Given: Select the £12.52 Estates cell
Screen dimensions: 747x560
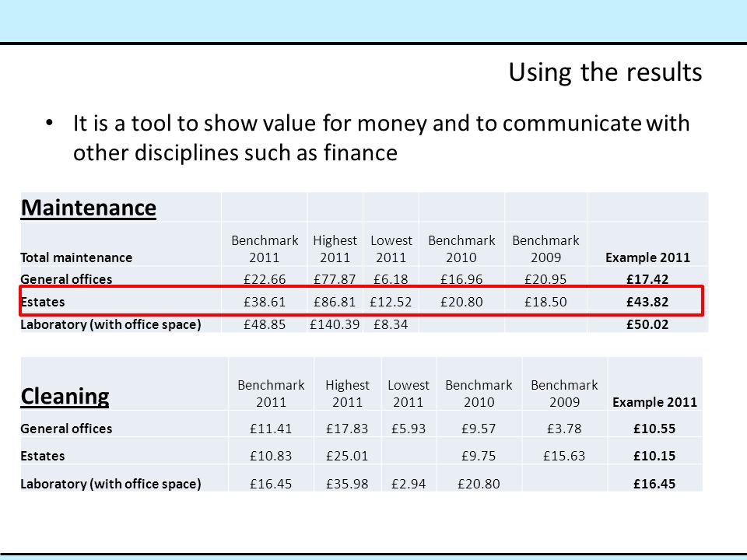Looking at the screenshot, I should click(391, 302).
